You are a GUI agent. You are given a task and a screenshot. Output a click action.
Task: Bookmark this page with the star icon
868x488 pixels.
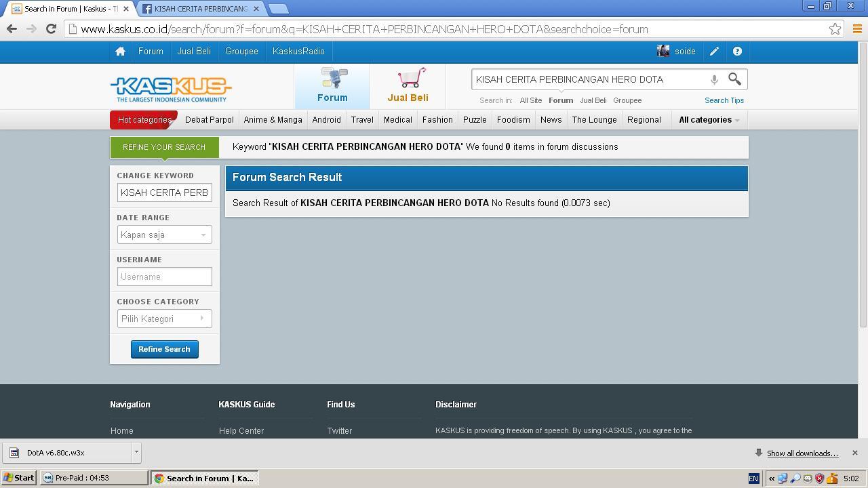click(x=835, y=29)
